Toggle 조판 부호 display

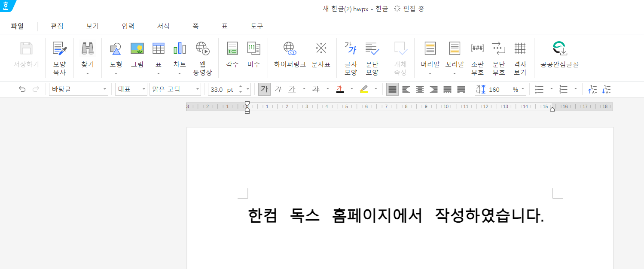[x=477, y=58]
